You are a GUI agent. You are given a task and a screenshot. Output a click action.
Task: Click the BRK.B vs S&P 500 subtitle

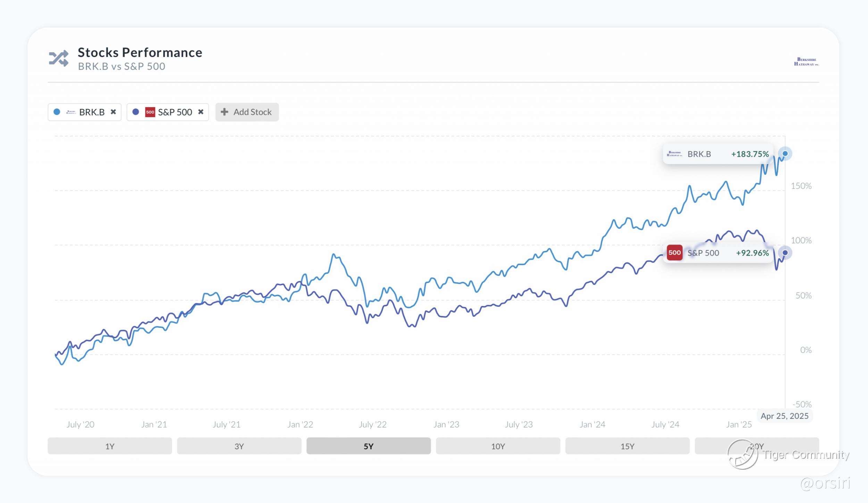click(x=122, y=67)
